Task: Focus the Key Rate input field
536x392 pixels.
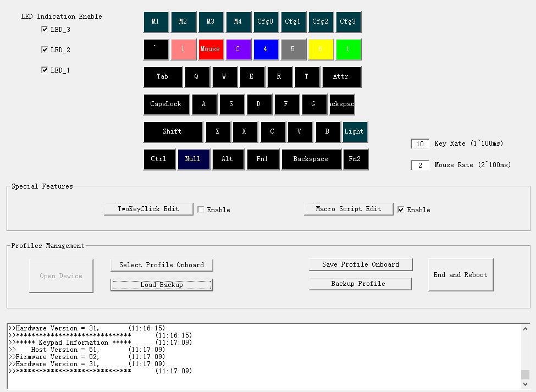Action: [x=420, y=144]
